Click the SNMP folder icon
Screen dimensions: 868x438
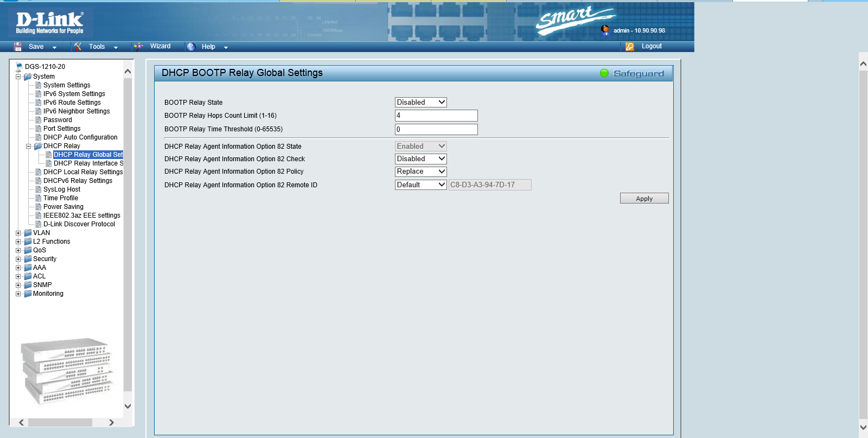(x=28, y=285)
